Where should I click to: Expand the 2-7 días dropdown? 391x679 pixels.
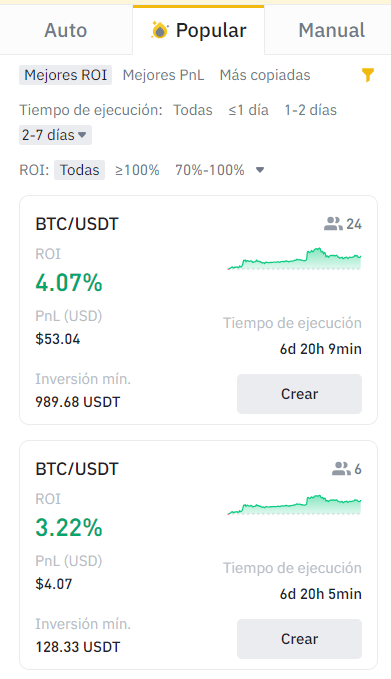pyautogui.click(x=55, y=135)
